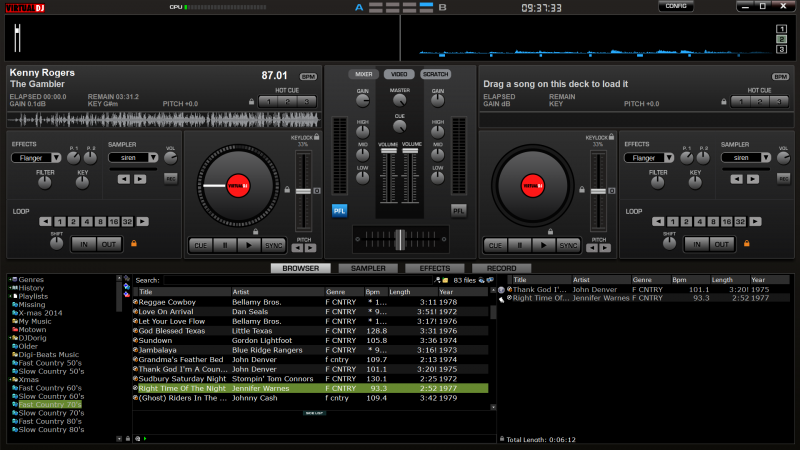Viewport: 800px width, 450px height.
Task: Click right sampler REC button
Action: pyautogui.click(x=783, y=179)
